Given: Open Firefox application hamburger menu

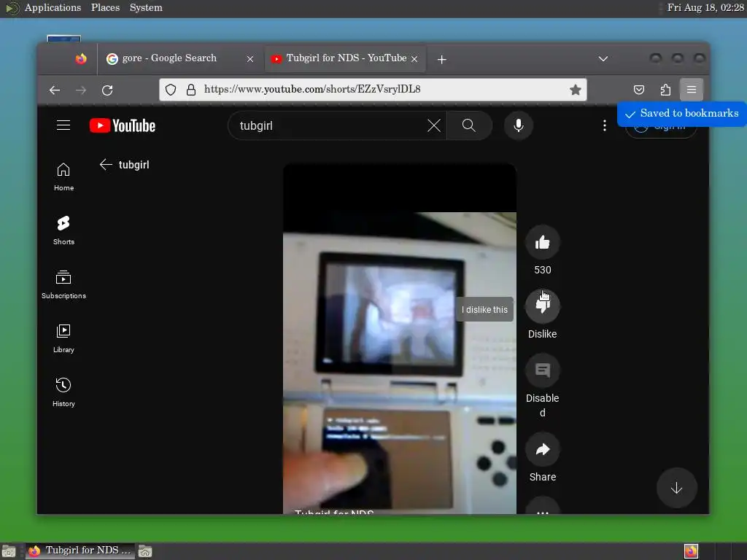Looking at the screenshot, I should pos(692,90).
